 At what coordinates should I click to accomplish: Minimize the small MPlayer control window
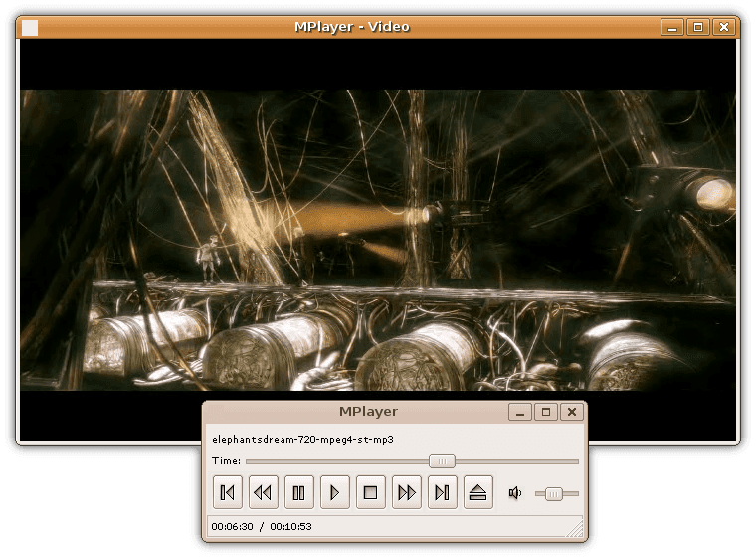[519, 413]
